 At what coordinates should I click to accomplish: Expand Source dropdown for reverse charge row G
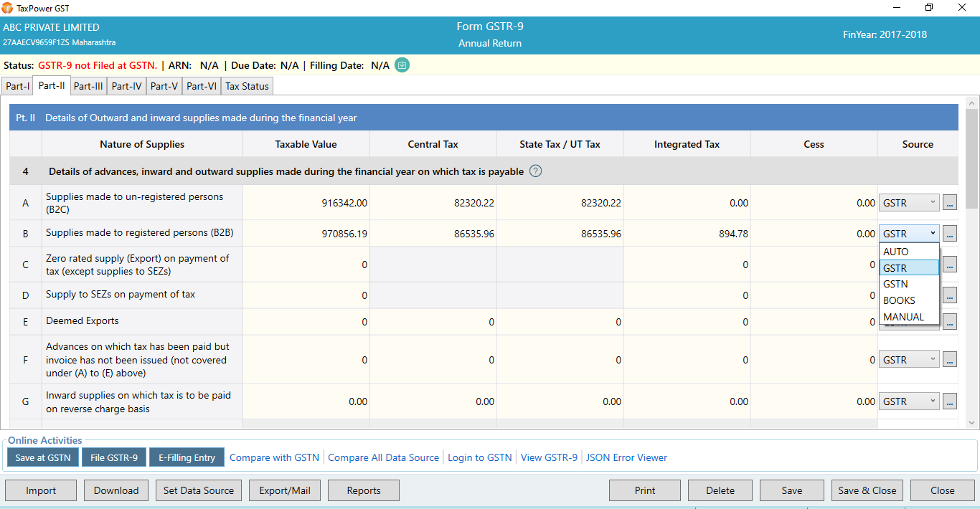tap(909, 401)
